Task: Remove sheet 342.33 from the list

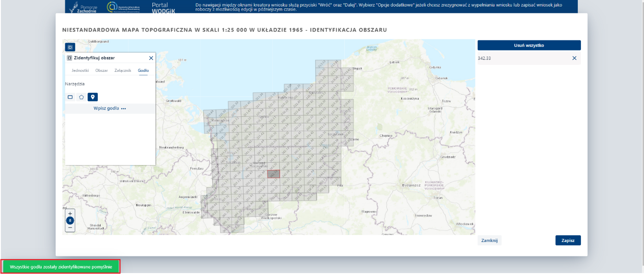Action: click(574, 58)
